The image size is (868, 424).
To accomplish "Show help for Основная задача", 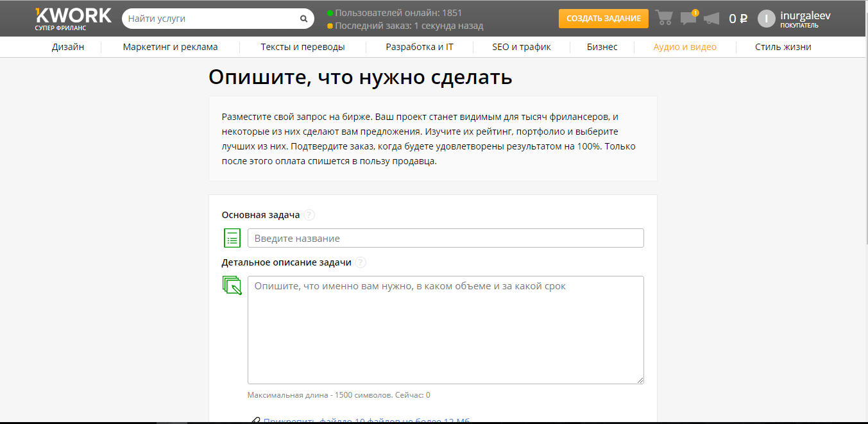I will [310, 215].
